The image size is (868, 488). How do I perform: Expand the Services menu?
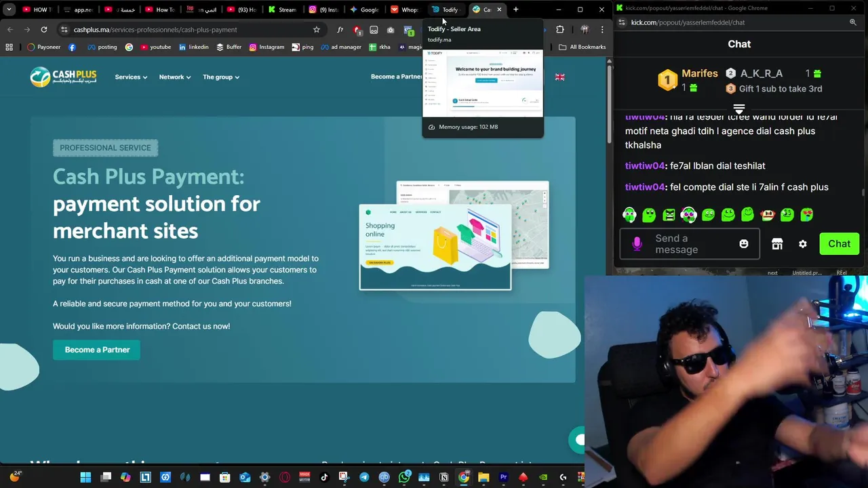coord(131,77)
